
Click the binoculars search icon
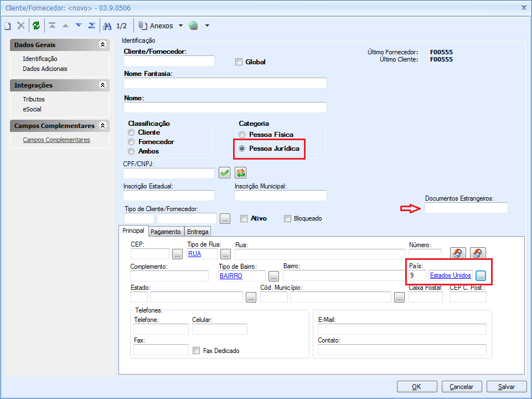tap(107, 26)
